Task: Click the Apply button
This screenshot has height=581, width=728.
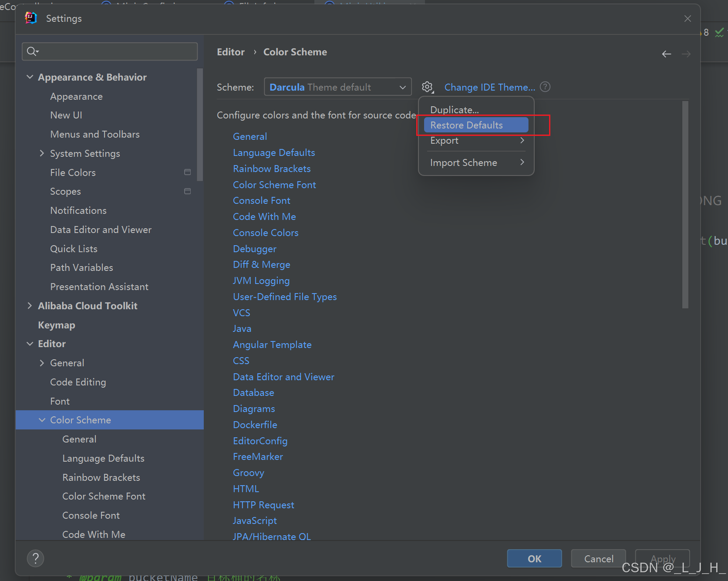Action: [x=663, y=558]
